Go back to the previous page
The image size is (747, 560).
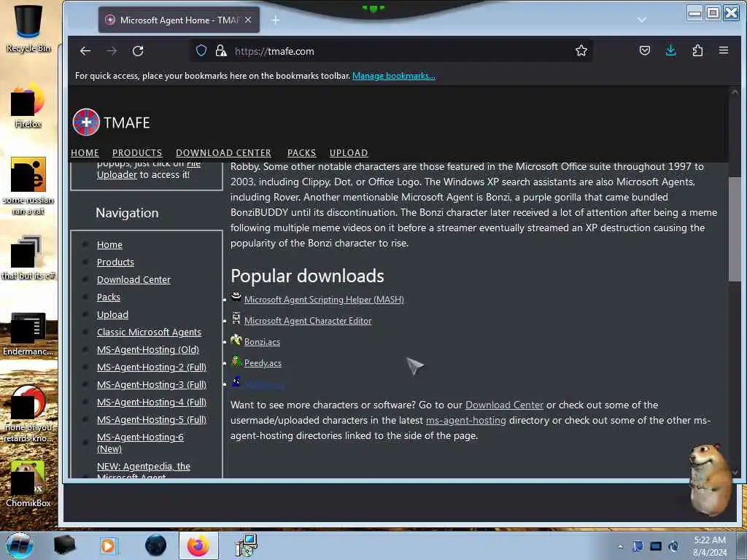(x=85, y=51)
